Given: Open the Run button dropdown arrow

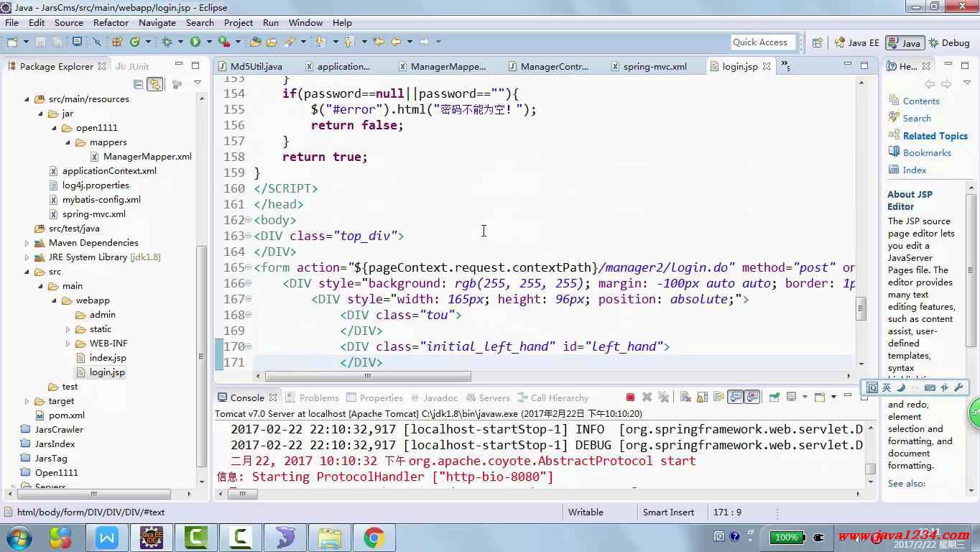Looking at the screenshot, I should click(x=209, y=42).
